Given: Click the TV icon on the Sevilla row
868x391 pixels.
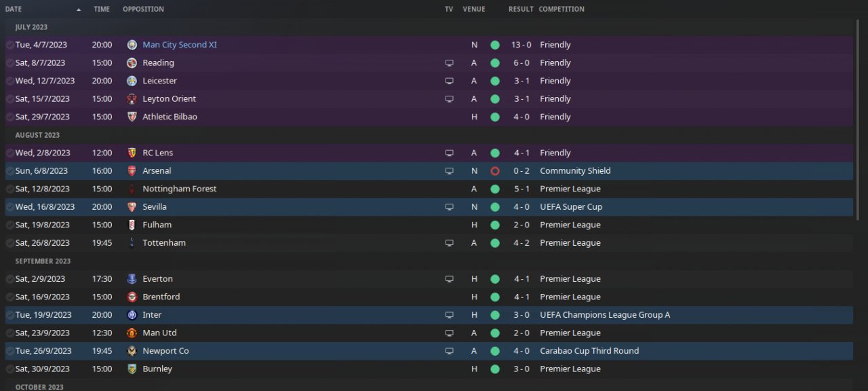Looking at the screenshot, I should 449,207.
